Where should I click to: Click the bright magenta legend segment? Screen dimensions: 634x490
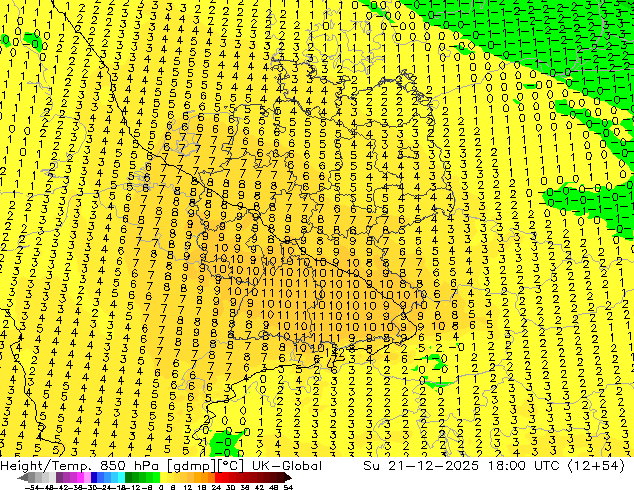tap(80, 478)
